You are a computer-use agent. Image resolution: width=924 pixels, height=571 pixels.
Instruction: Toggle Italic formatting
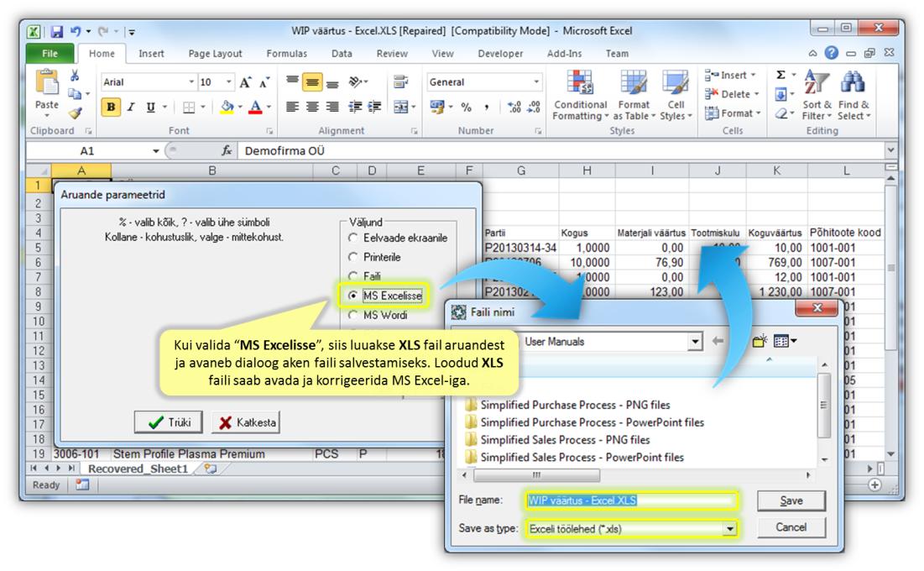point(131,107)
